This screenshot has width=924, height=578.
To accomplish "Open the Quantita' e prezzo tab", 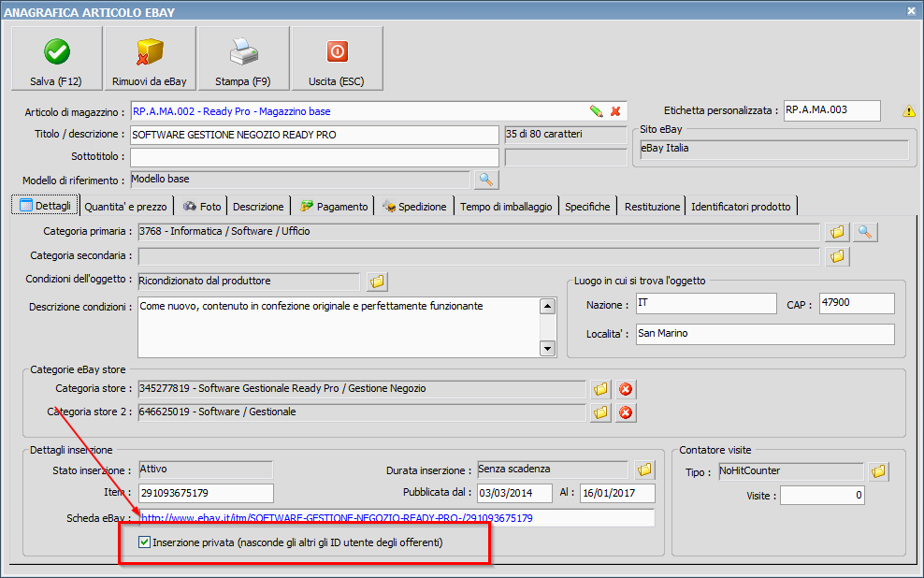I will [x=125, y=207].
